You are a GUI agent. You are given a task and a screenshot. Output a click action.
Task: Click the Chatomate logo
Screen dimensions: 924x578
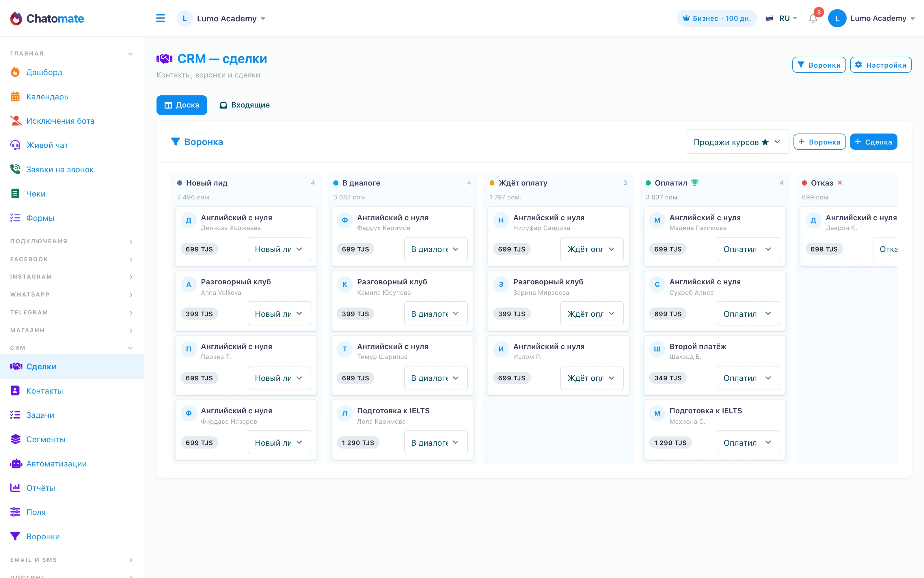(47, 18)
